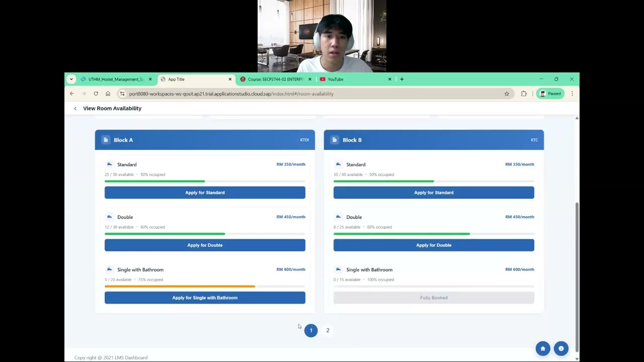Click the Block B document icon

334,140
